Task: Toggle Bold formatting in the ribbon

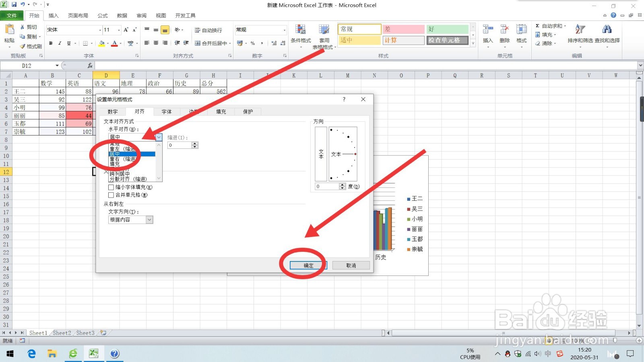Action: click(x=51, y=43)
